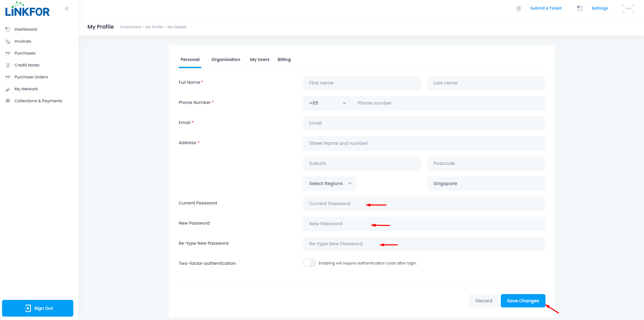Click the Discard button
This screenshot has height=320, width=644.
click(x=483, y=301)
